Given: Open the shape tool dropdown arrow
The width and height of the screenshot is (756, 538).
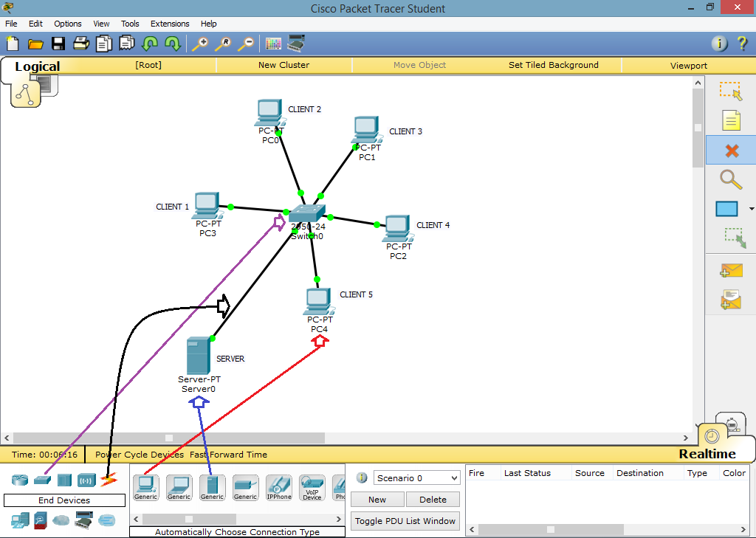Looking at the screenshot, I should 750,209.
